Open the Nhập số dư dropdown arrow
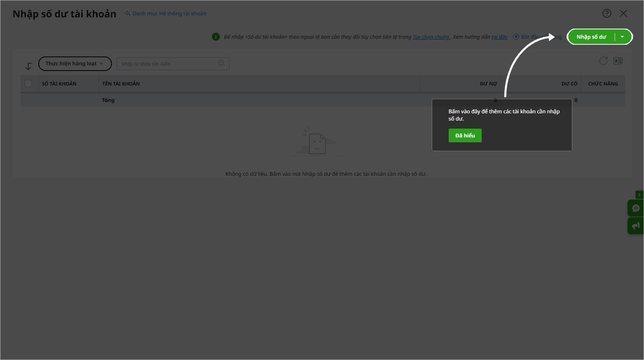The image size is (644, 360). pos(622,37)
